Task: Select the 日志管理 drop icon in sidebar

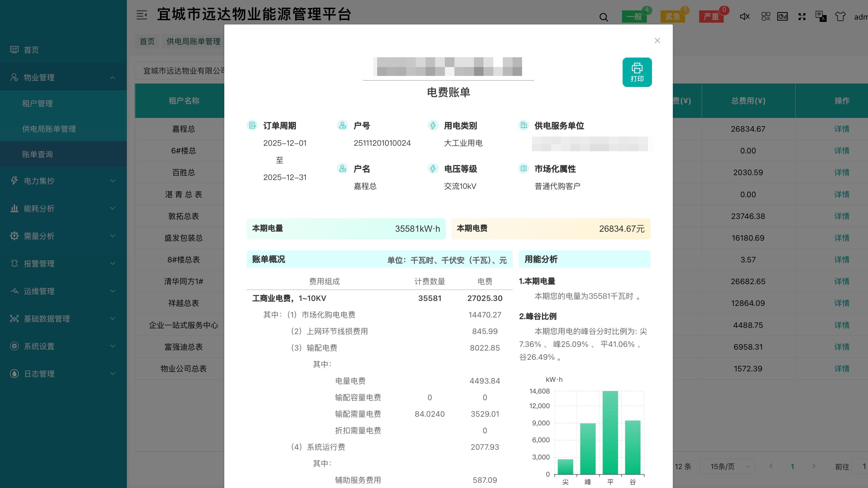Action: pyautogui.click(x=14, y=374)
